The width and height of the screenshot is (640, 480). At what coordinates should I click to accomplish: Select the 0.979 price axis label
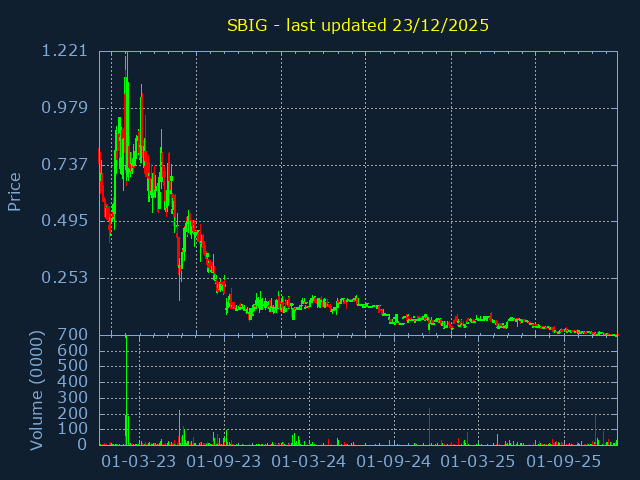(x=65, y=108)
